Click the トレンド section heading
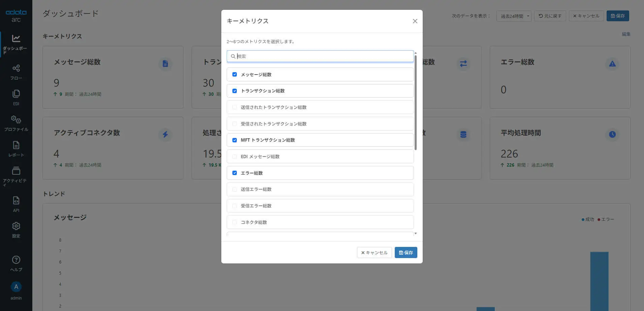This screenshot has width=644, height=311. 54,194
